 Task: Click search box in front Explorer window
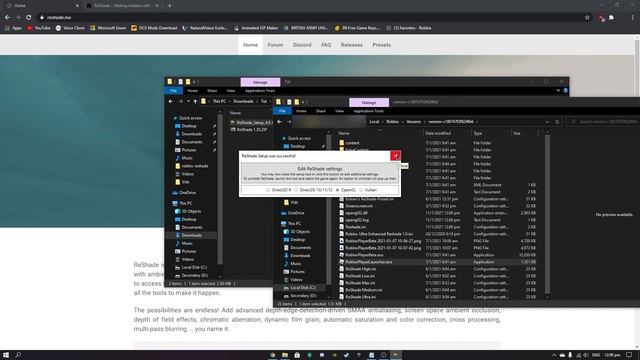[x=604, y=122]
